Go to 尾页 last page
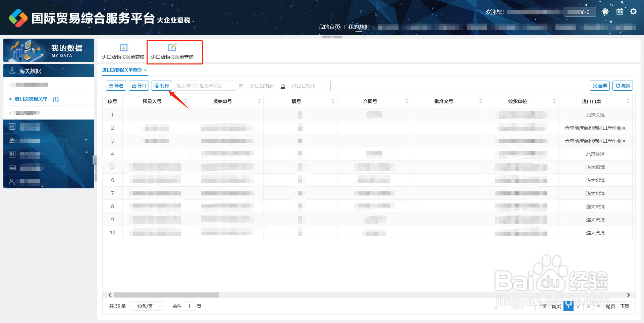Screen dimensions: 644x323 (610, 306)
